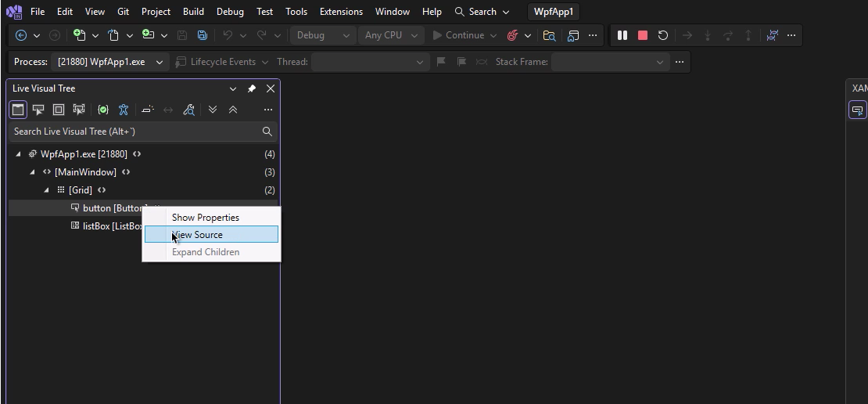Open dropdown arrow next to Hot Reload
Screen dimensions: 868x404
point(528,35)
